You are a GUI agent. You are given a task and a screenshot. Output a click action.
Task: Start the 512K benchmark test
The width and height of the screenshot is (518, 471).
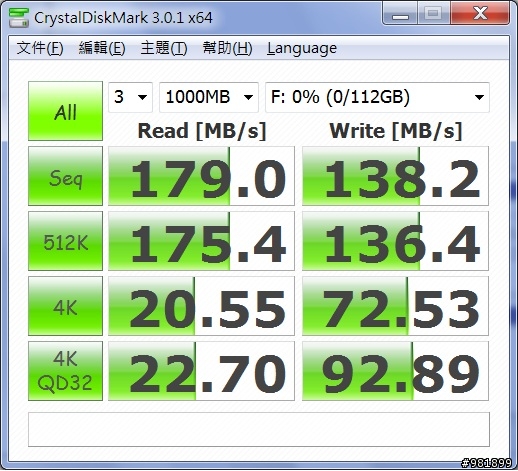tap(65, 241)
